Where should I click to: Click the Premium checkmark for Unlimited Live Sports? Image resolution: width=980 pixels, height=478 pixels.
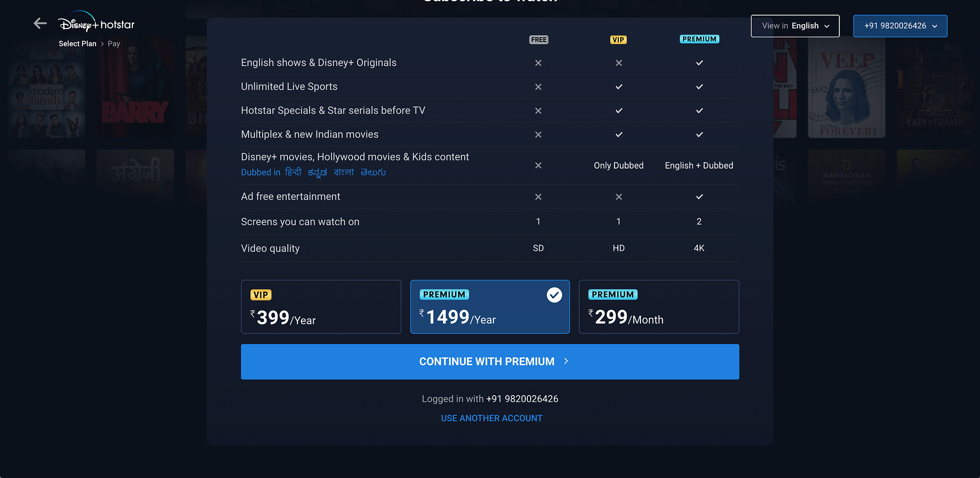pos(699,87)
